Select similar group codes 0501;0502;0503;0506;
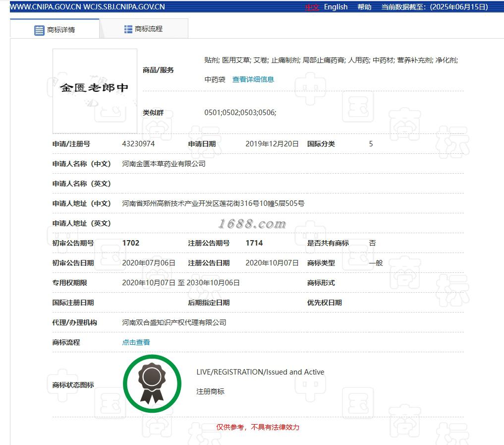This screenshot has width=504, height=445. (x=240, y=113)
